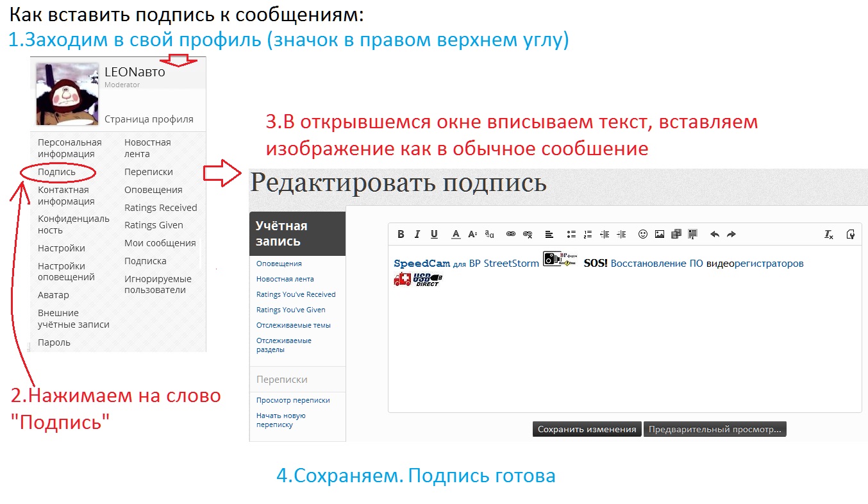Click the Сохранить изменения button
The width and height of the screenshot is (868, 504).
pos(587,430)
